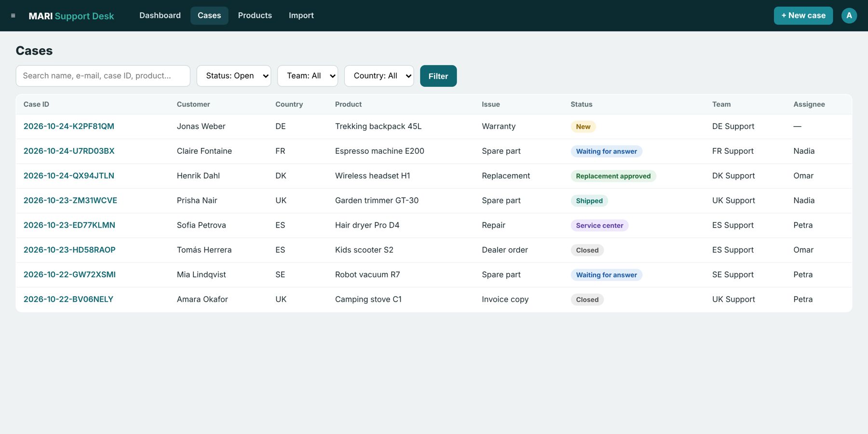Open case 2026-10-23-ED77KLMN
868x434 pixels.
pos(69,225)
